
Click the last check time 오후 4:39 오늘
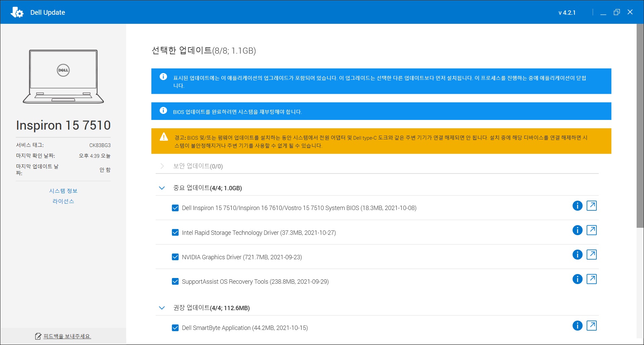pos(95,156)
